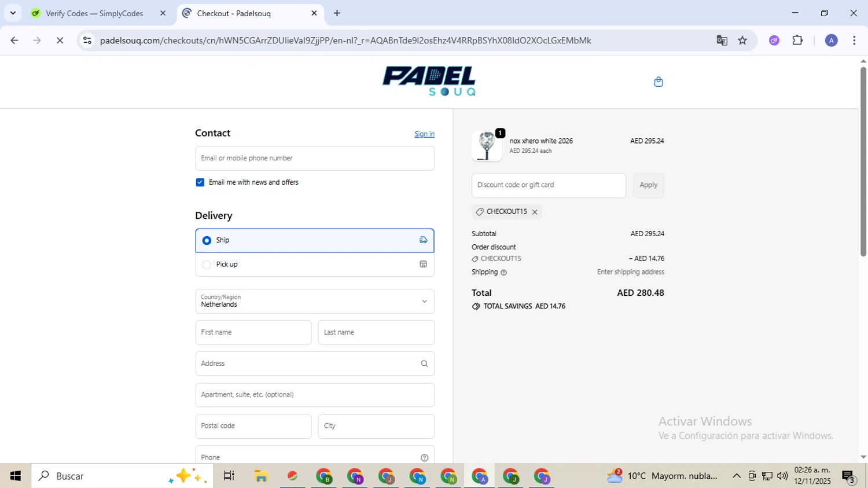Screen dimensions: 868x488
Task: Select the Ship delivery option
Action: [x=315, y=240]
